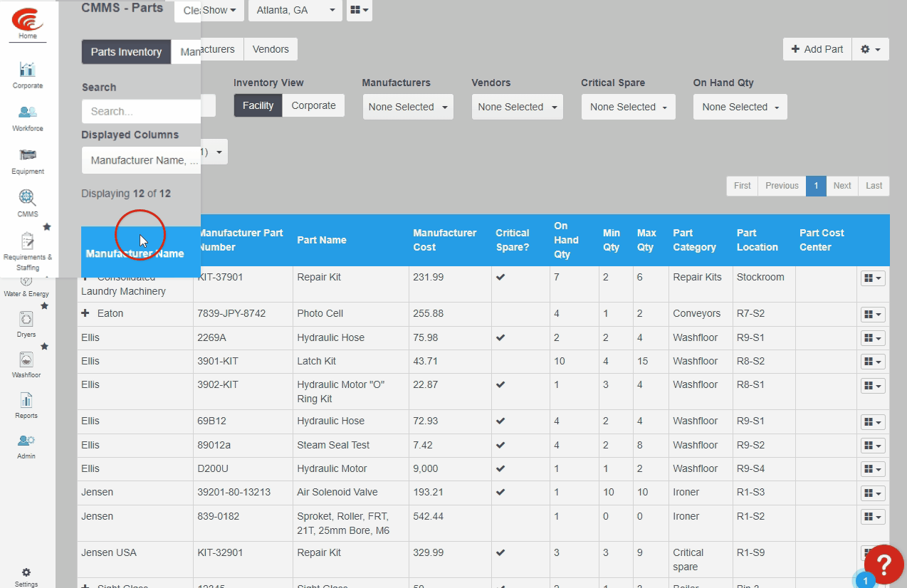Open the Vendors filter dropdown

(518, 107)
